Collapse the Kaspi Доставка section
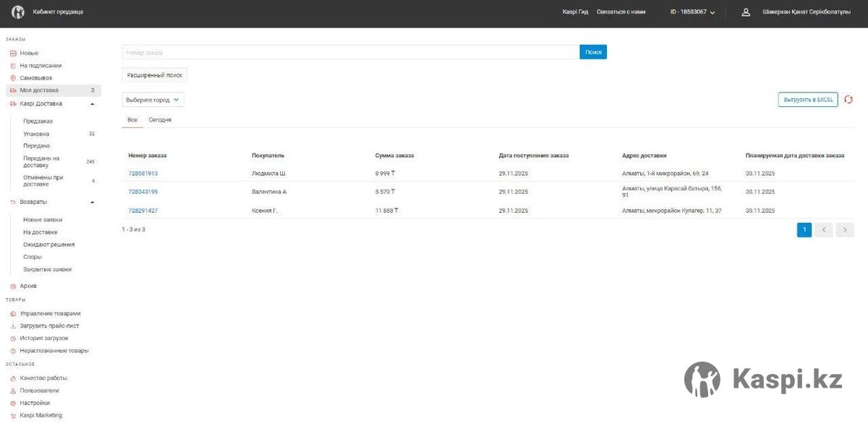Image resolution: width=868 pixels, height=426 pixels. 92,103
